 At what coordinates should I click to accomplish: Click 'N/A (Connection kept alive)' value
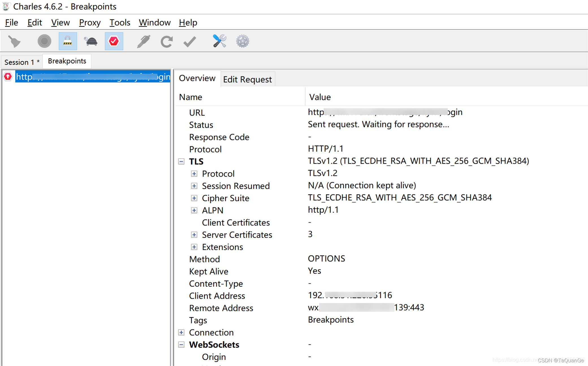pos(362,185)
